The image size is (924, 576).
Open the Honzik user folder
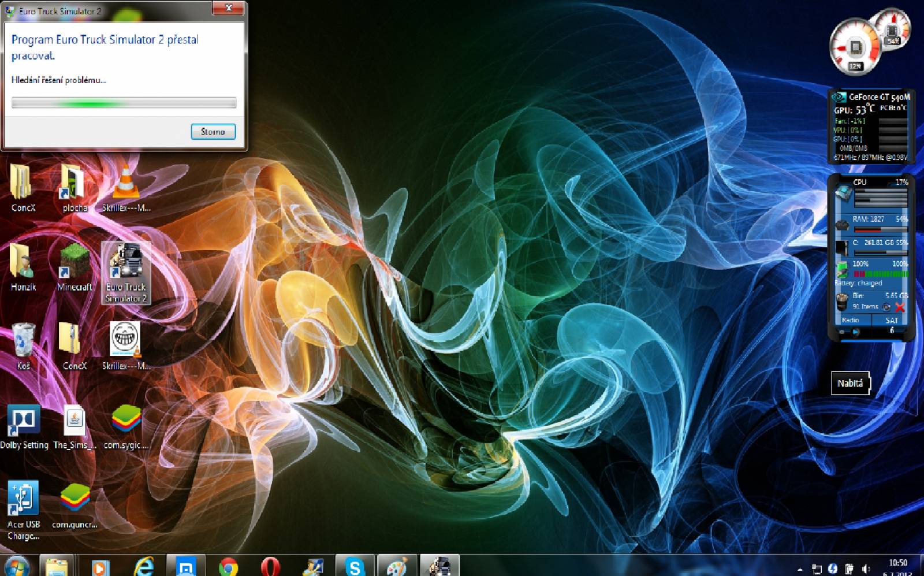pos(23,267)
